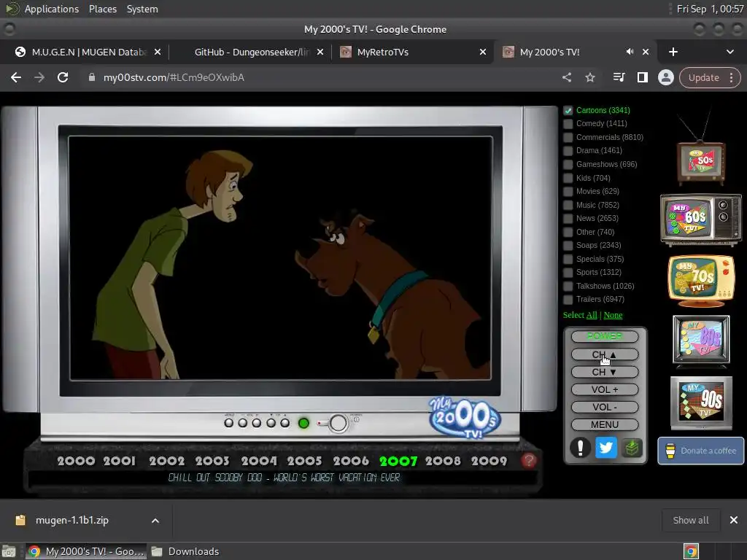Bookmark this page with star icon
This screenshot has height=560, width=747.
pyautogui.click(x=590, y=77)
